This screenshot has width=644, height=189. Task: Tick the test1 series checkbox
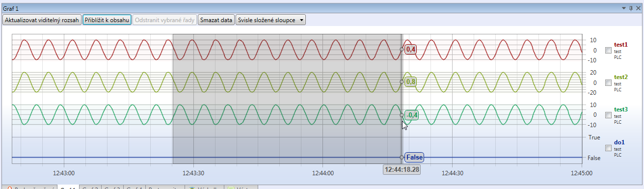[608, 50]
